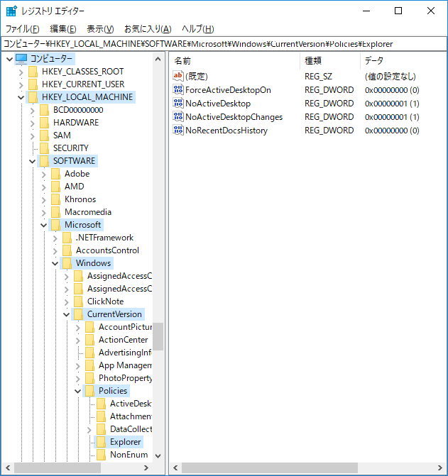Click the Adobe folder icon
The image size is (448, 476).
point(55,174)
